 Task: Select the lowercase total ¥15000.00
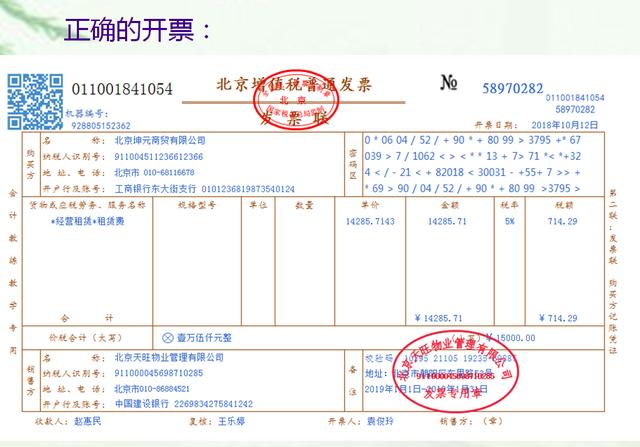point(511,338)
